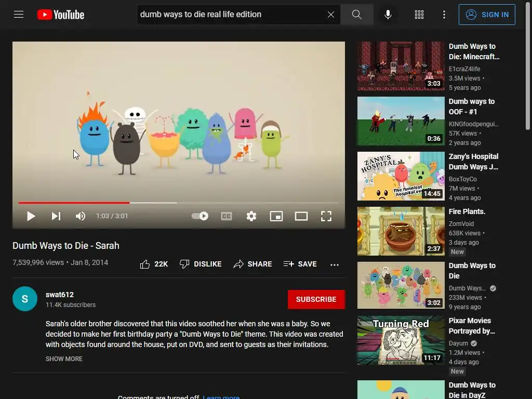Expand description with SHOW MORE
532x399 pixels.
point(64,358)
